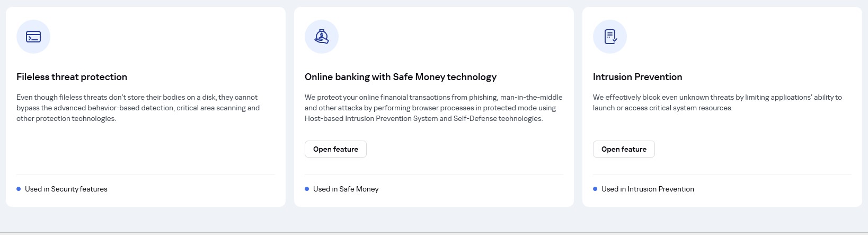The width and height of the screenshot is (868, 235).
Task: Click the blue dot beside Used in Security features
Action: (19, 189)
